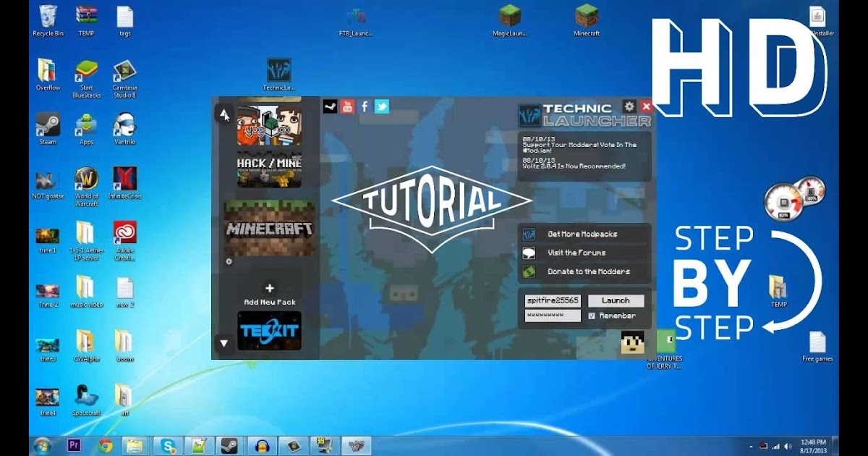Open the YouTube link icon in the launcher
The image size is (868, 456).
347,106
